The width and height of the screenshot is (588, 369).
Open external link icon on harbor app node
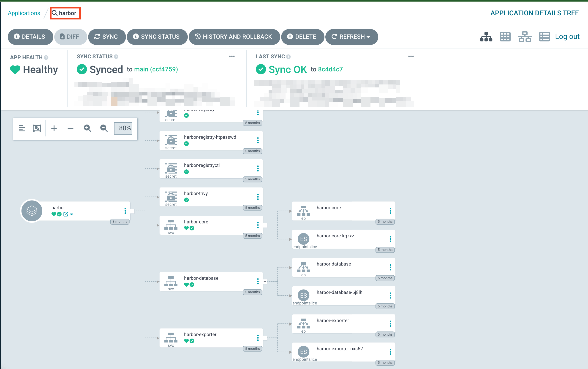[66, 214]
